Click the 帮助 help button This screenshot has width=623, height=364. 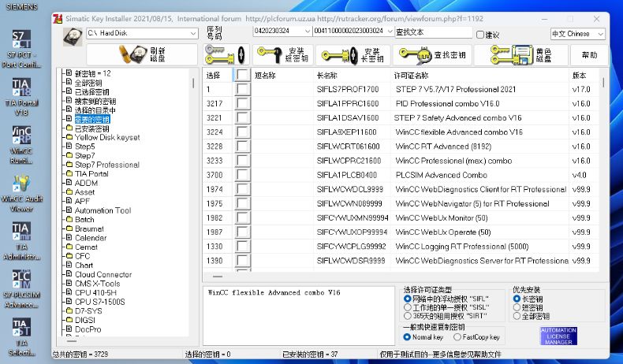[589, 55]
